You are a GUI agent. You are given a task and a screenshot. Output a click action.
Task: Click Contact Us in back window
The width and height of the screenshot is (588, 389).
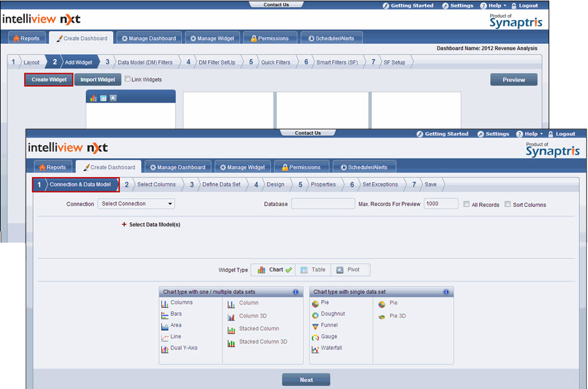(x=276, y=5)
